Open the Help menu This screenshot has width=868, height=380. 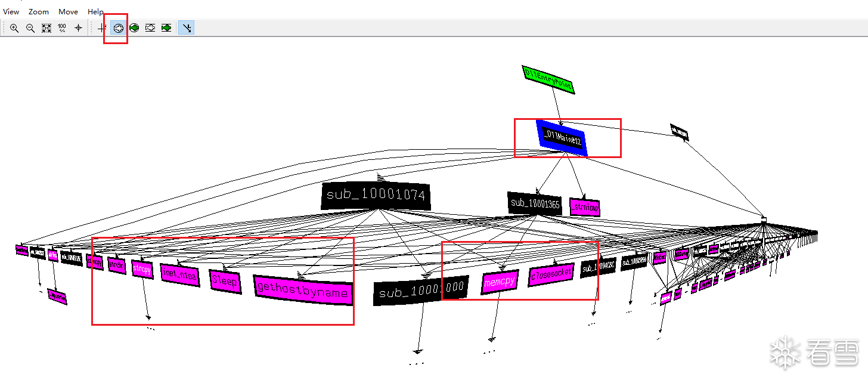tap(95, 11)
